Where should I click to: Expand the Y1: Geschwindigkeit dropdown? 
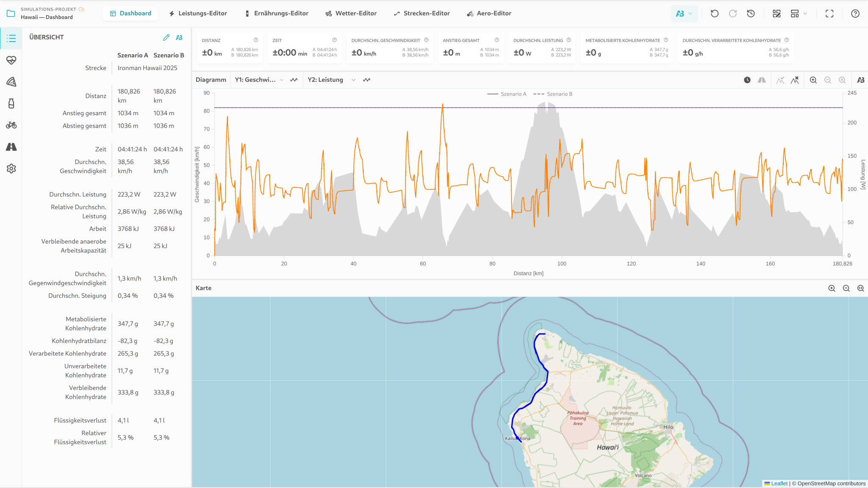click(x=259, y=80)
